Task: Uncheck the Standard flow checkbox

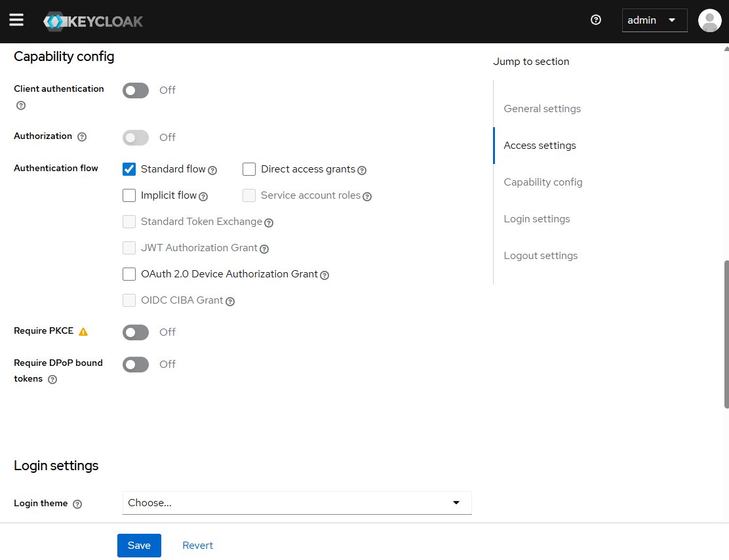Action: (x=129, y=169)
